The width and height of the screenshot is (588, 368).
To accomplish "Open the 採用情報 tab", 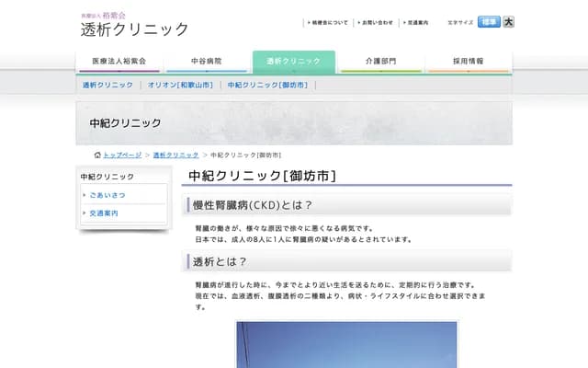I will pos(468,62).
